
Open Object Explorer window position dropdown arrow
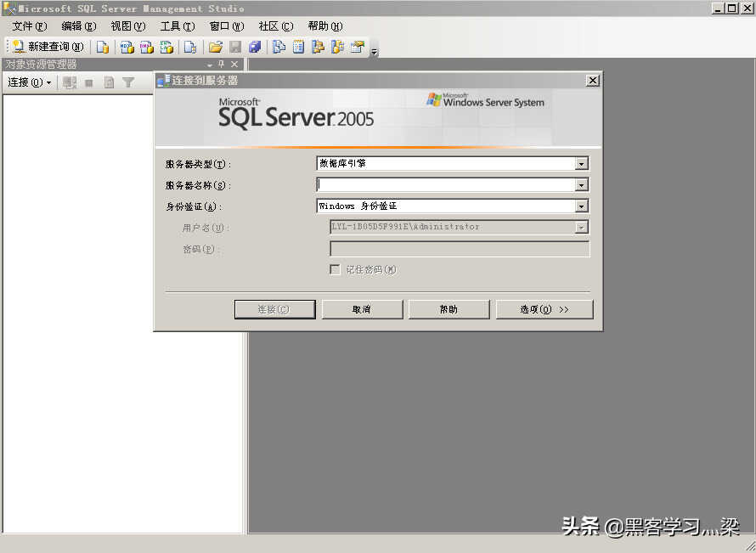click(x=210, y=65)
